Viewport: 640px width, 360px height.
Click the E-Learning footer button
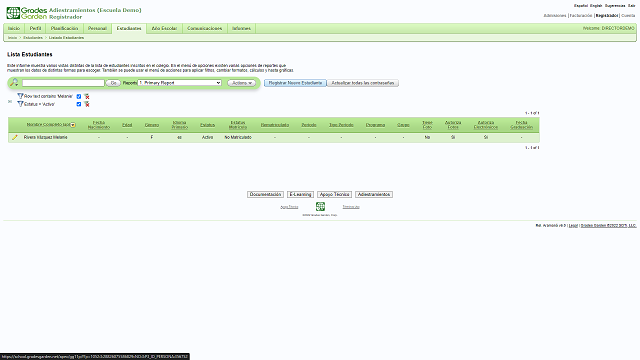(300, 194)
